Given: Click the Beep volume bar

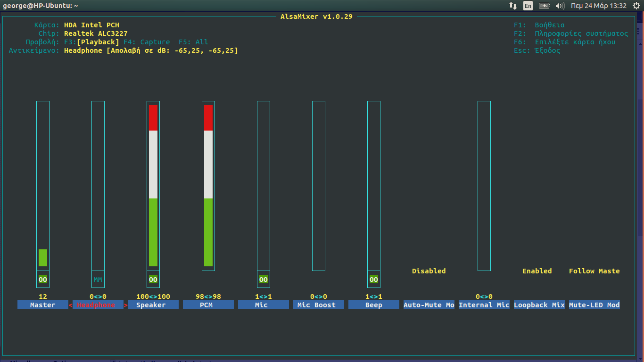Looking at the screenshot, I should [x=374, y=186].
